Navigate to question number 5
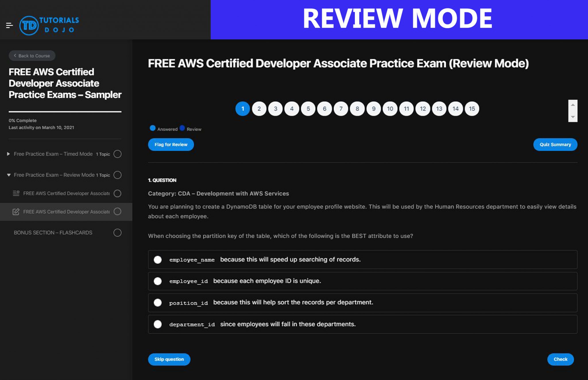The width and height of the screenshot is (588, 380). [308, 109]
